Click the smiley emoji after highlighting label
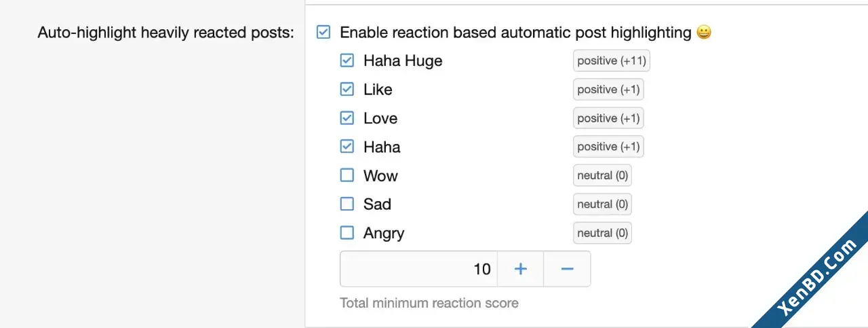 (x=704, y=32)
